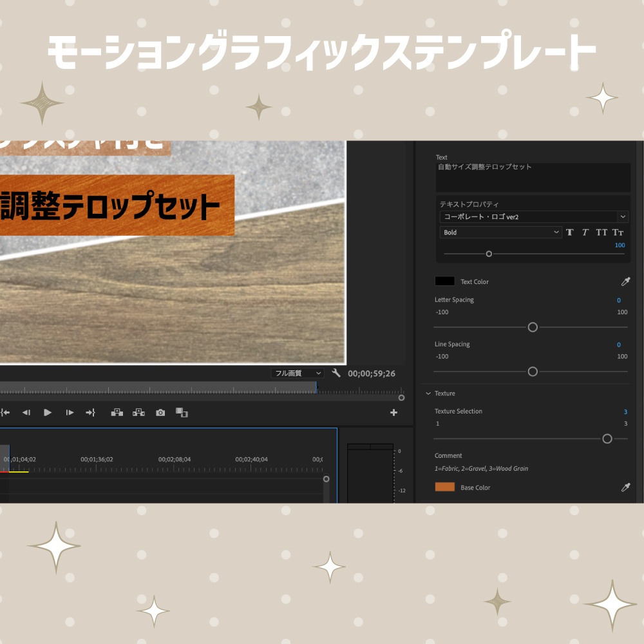Click the Lift icon in the transport bar
Image resolution: width=644 pixels, height=644 pixels.
tap(117, 413)
